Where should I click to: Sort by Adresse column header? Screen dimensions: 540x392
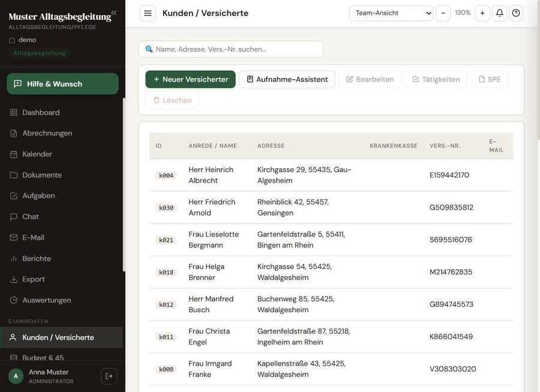coord(271,146)
